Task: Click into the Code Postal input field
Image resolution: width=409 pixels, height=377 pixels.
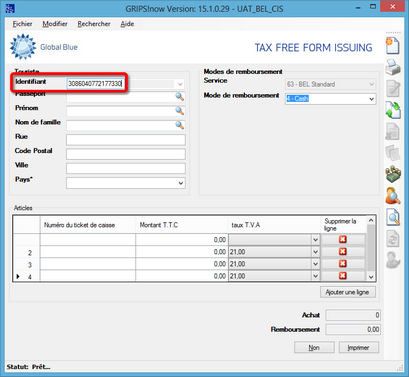Action: click(126, 154)
